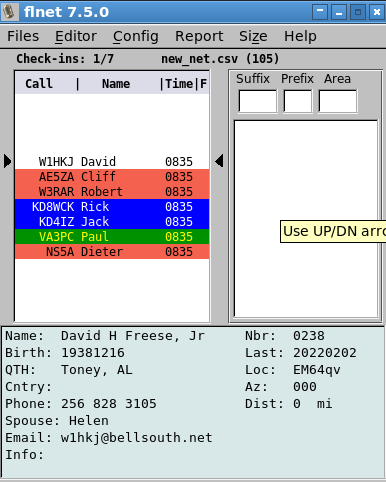Open the Editor menu
The width and height of the screenshot is (386, 482).
[76, 36]
